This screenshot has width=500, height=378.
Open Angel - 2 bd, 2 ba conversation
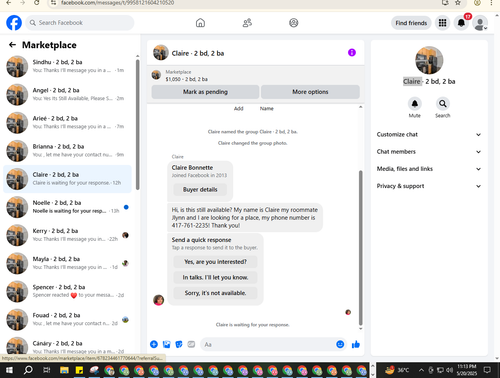[x=67, y=94]
